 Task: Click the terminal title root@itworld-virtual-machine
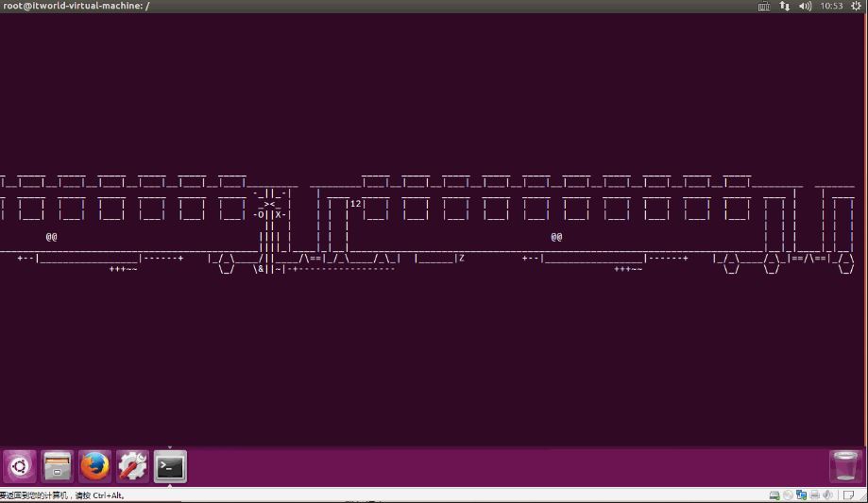[x=76, y=6]
